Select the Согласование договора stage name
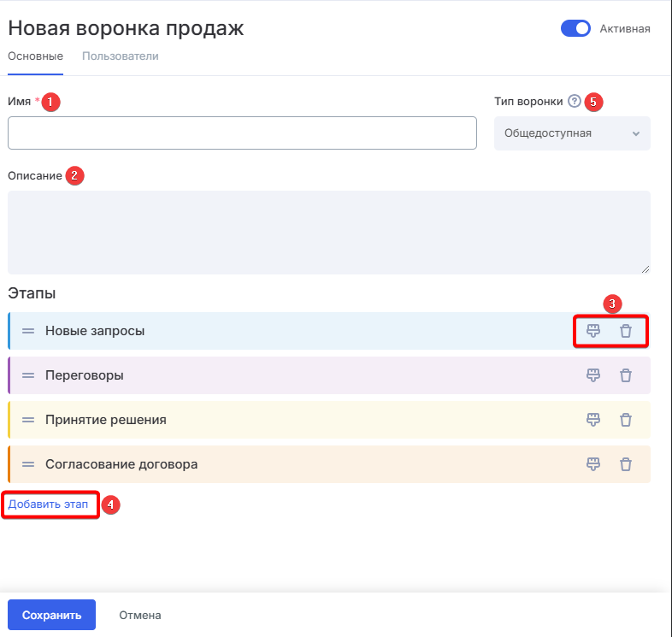The height and width of the screenshot is (637, 672). 121,464
